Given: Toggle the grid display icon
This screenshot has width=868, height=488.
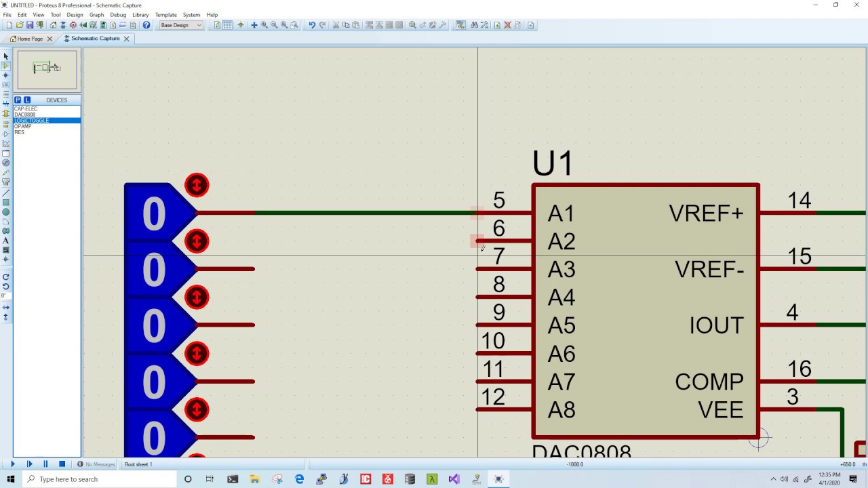Looking at the screenshot, I should (227, 25).
